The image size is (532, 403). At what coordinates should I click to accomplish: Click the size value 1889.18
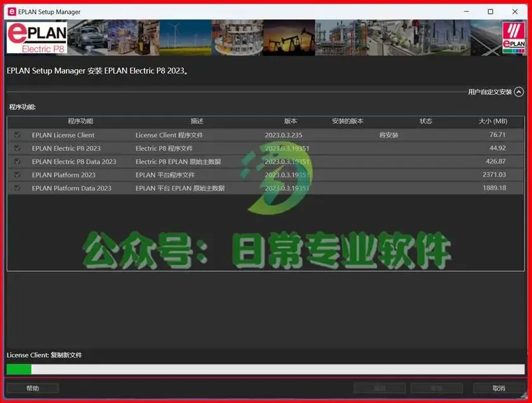pos(494,188)
